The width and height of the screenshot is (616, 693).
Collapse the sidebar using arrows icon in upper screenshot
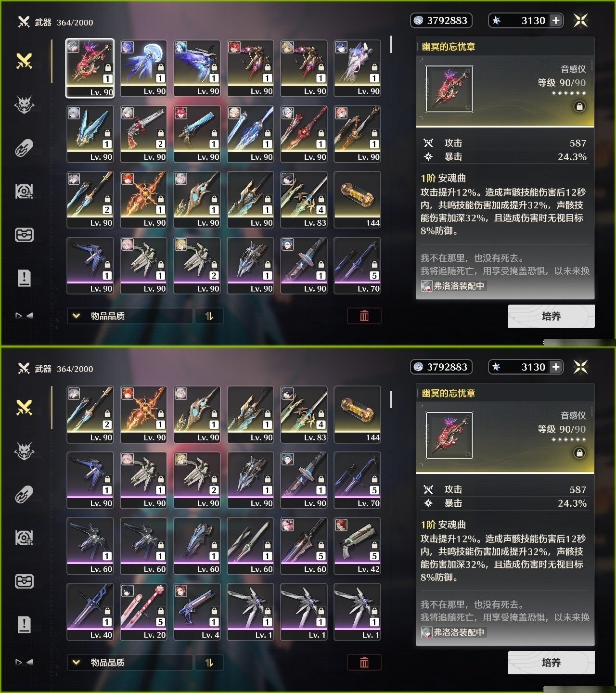pyautogui.click(x=24, y=316)
